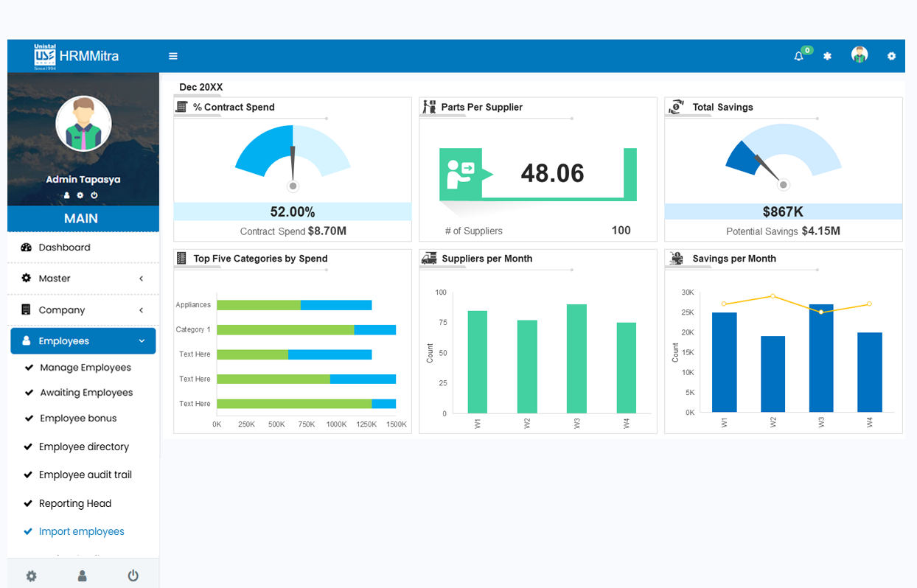Click the power icon at the sidebar bottom
The width and height of the screenshot is (917, 588).
click(133, 575)
